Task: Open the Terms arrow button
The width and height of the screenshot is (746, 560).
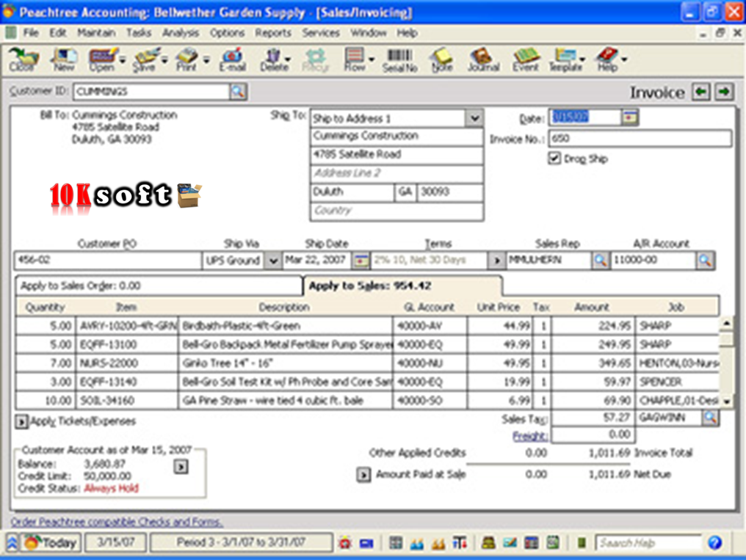Action: [496, 261]
